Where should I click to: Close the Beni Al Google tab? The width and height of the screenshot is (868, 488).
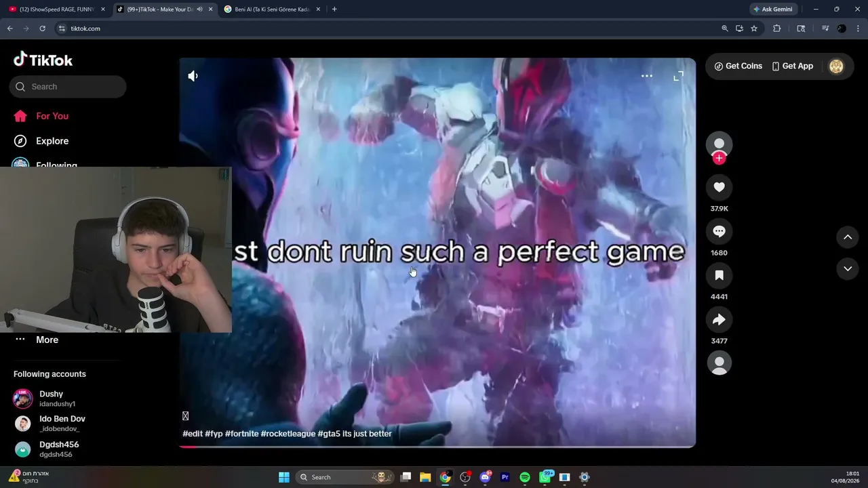click(318, 9)
